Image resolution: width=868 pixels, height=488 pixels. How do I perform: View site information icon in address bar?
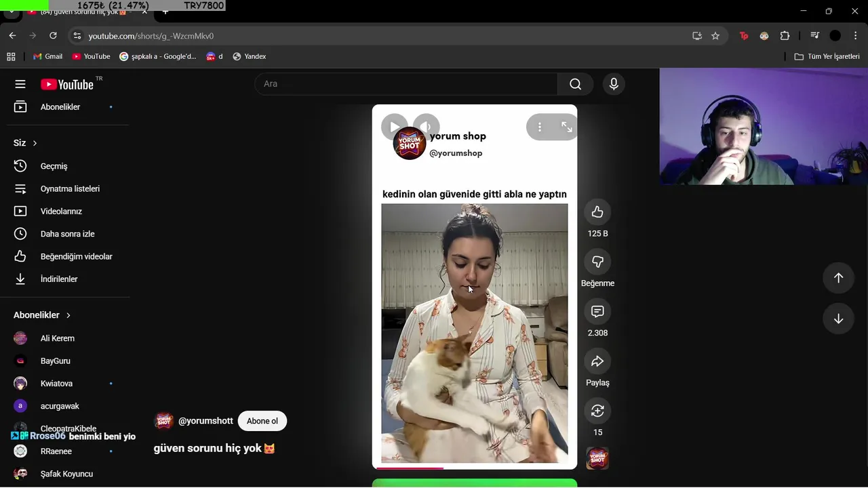77,36
